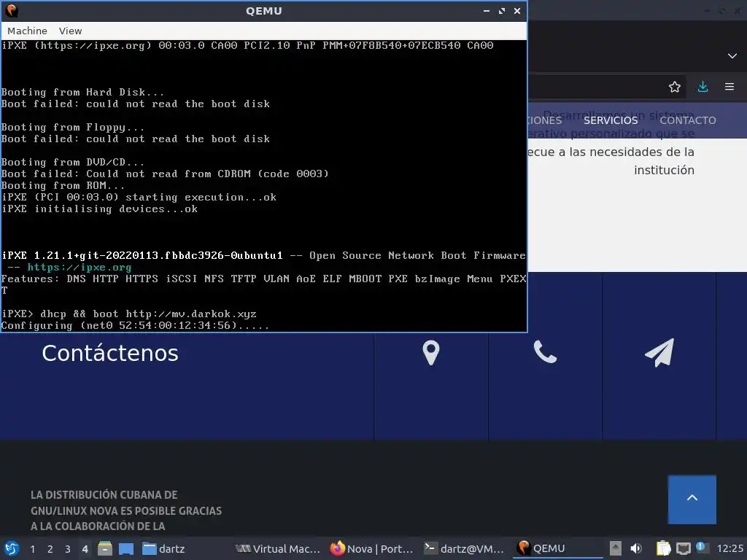Click the removable media tray icon
Image resolution: width=747 pixels, height=560 pixels.
(615, 548)
